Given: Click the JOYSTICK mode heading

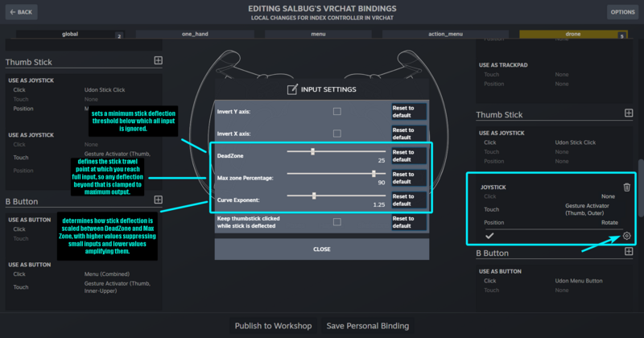Looking at the screenshot, I should (493, 188).
